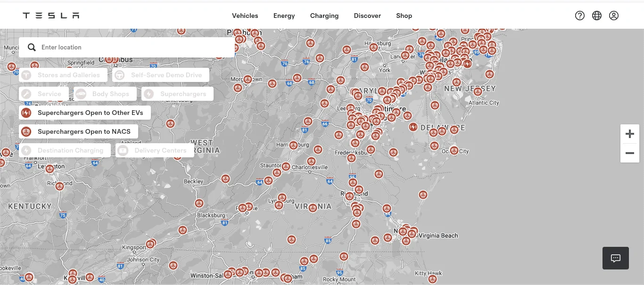Disable Superchargers Open to Other EVs filter

(85, 113)
